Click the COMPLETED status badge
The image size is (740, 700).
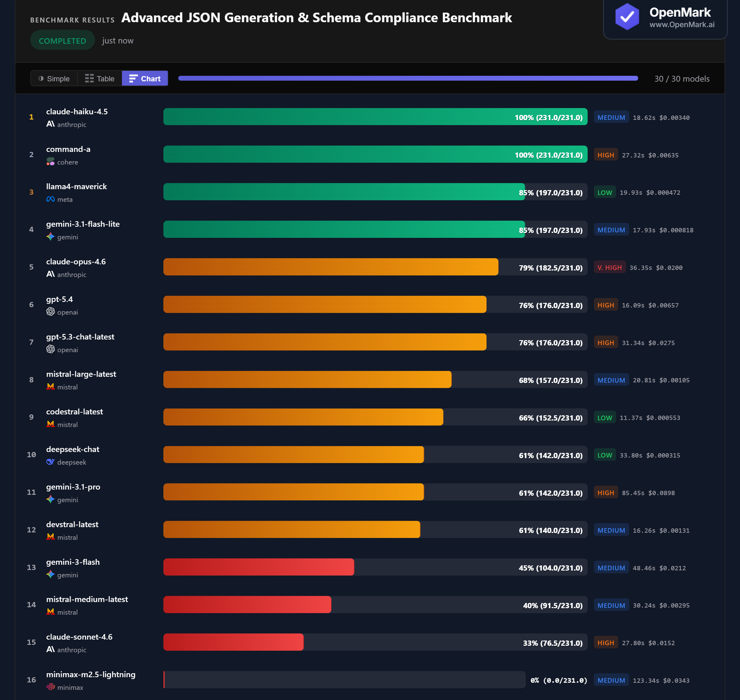(62, 40)
